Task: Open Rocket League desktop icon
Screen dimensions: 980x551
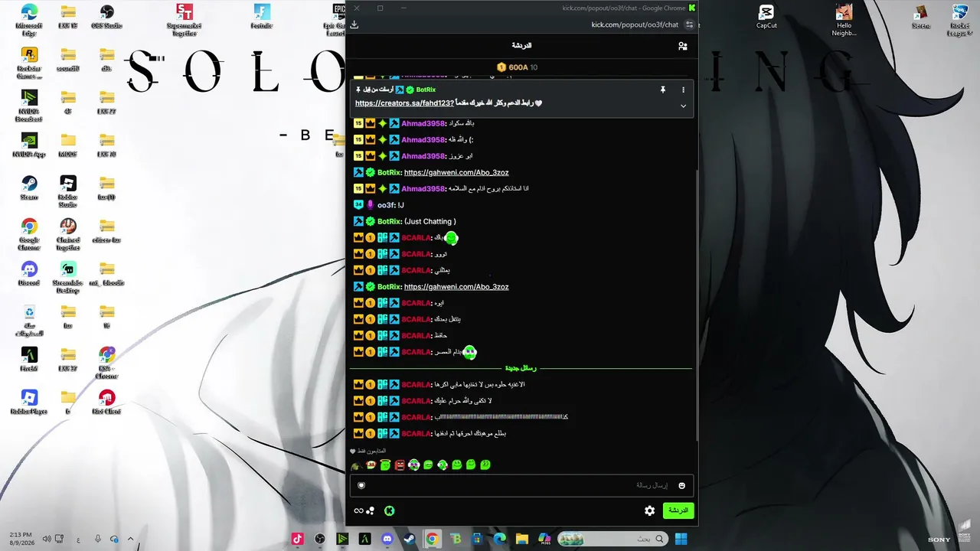Action: [x=960, y=20]
